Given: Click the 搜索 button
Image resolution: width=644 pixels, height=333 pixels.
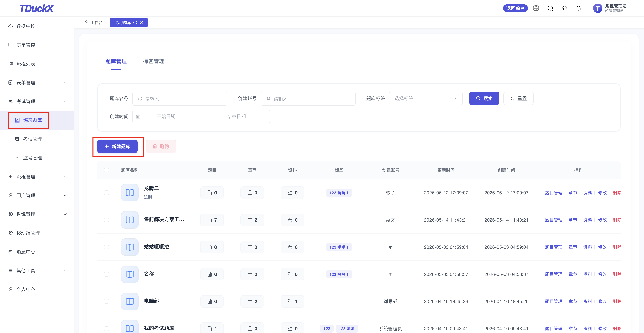Looking at the screenshot, I should click(484, 99).
